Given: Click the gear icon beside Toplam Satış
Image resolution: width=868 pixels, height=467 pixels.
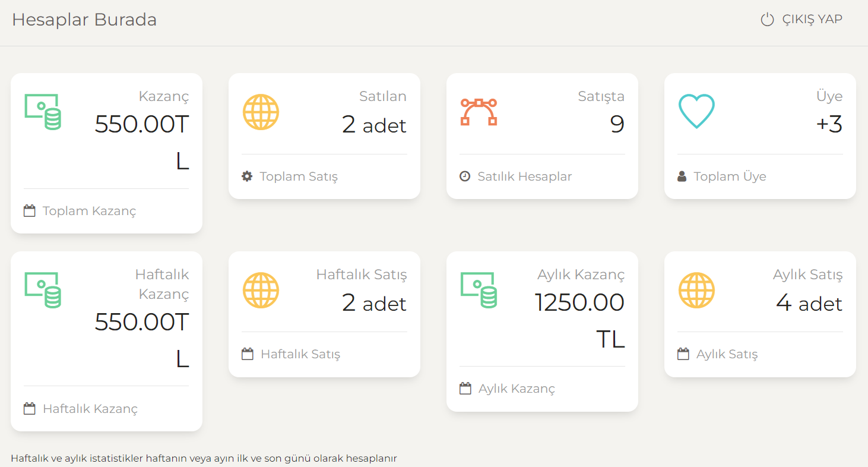Looking at the screenshot, I should pyautogui.click(x=247, y=176).
